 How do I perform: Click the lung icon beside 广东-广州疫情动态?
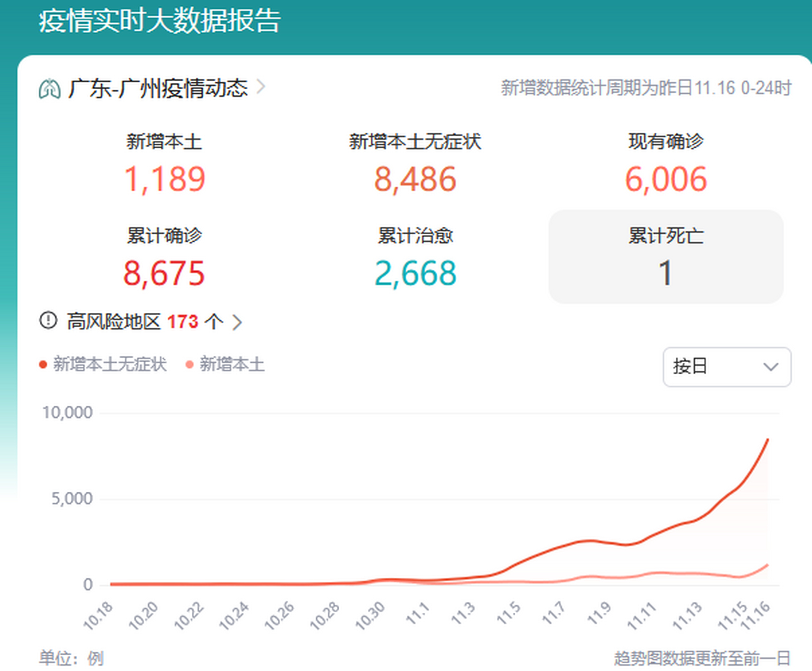click(49, 89)
